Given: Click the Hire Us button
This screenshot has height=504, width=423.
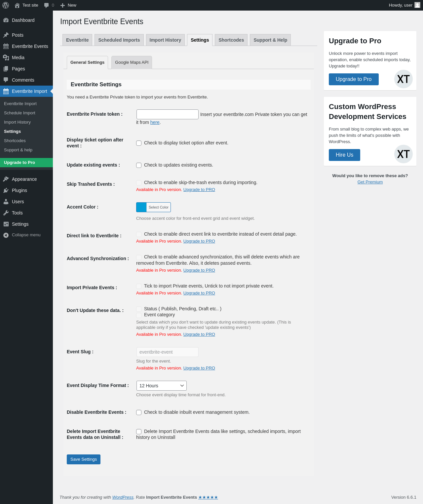Looking at the screenshot, I should [x=344, y=155].
